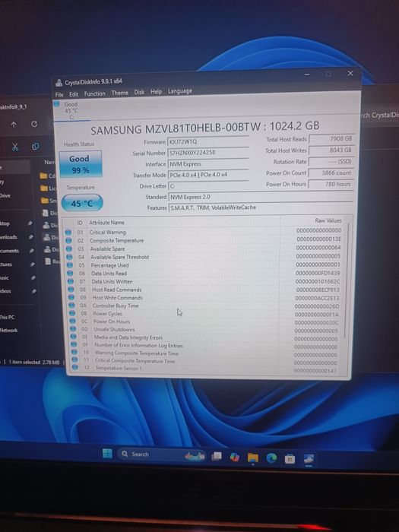Click pin icon next to Music

point(33,278)
